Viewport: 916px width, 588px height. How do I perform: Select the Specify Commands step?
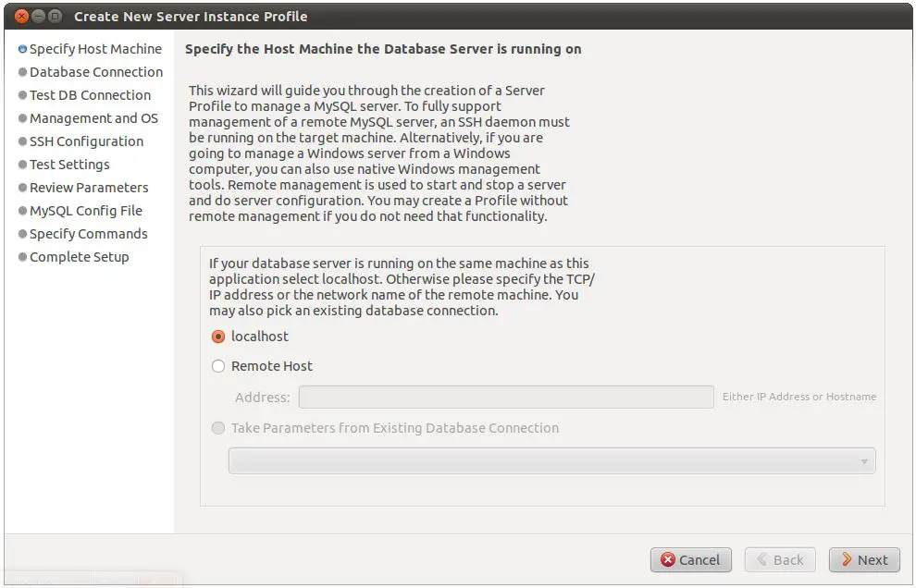point(88,234)
